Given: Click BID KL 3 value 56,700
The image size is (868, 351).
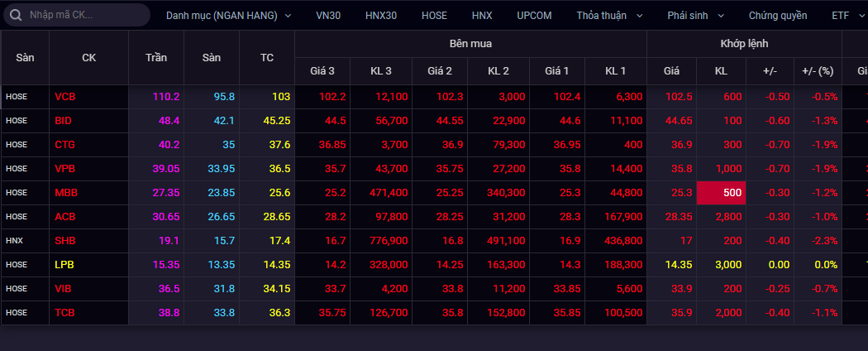Looking at the screenshot, I should coord(391,120).
